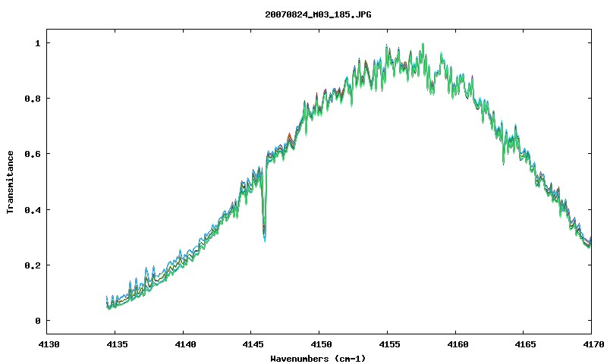Viewport: 607px width, 364px height.
Task: Click the x-axis value 4155
Action: coord(389,344)
